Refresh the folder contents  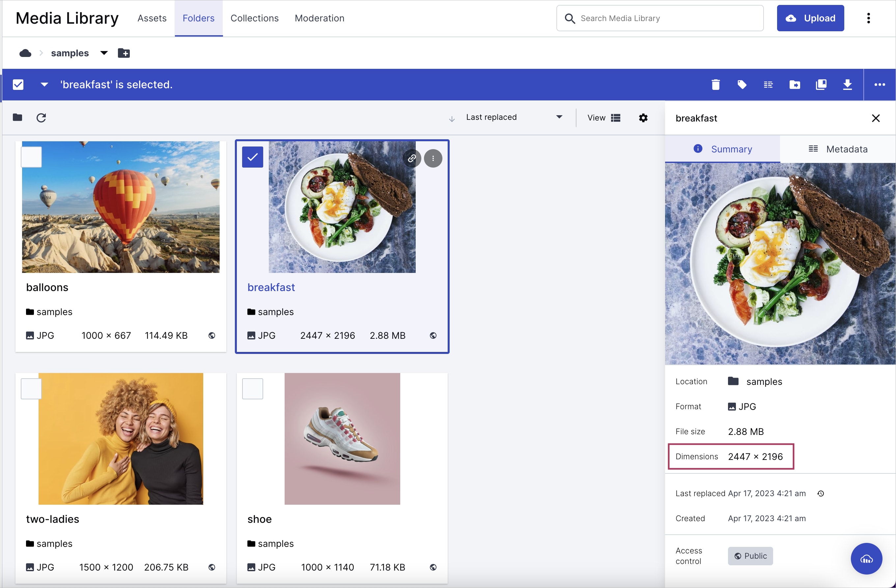[41, 118]
